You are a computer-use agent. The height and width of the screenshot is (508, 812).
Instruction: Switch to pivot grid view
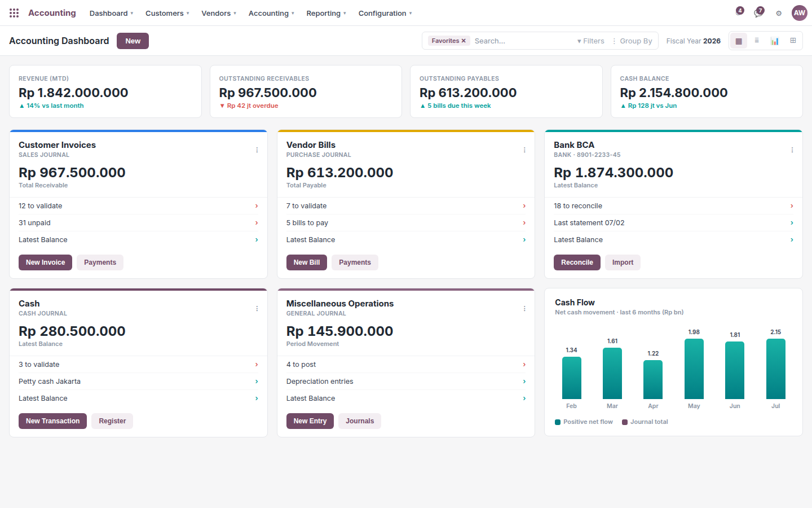793,41
